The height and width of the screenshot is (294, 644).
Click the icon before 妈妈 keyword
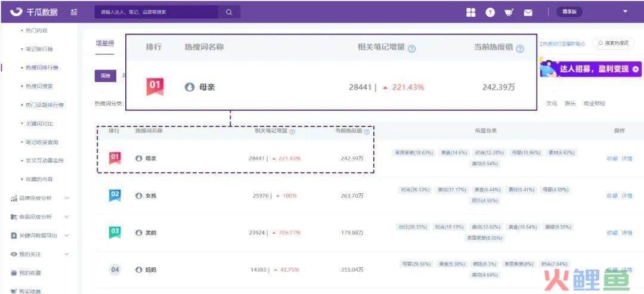point(138,270)
